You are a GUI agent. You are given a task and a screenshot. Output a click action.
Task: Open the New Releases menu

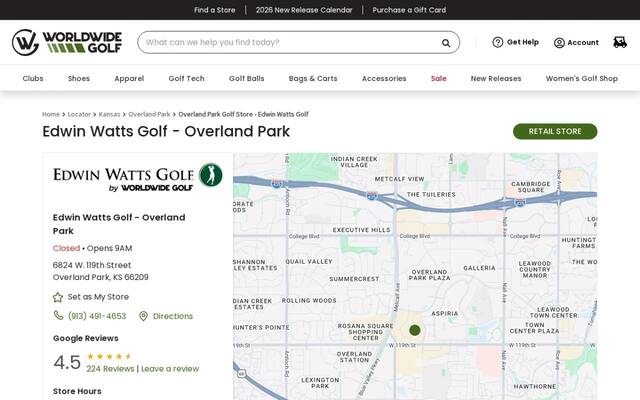pyautogui.click(x=496, y=78)
